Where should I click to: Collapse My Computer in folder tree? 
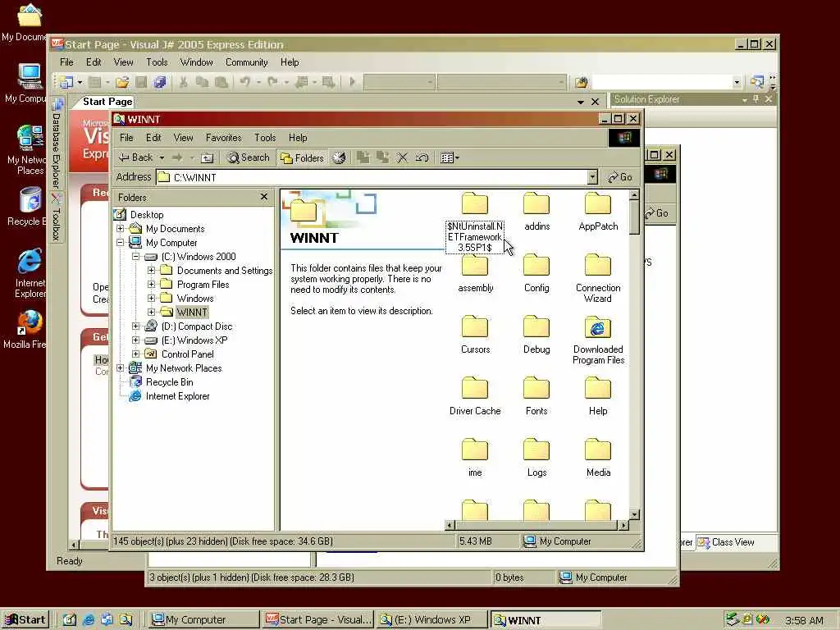pos(121,243)
